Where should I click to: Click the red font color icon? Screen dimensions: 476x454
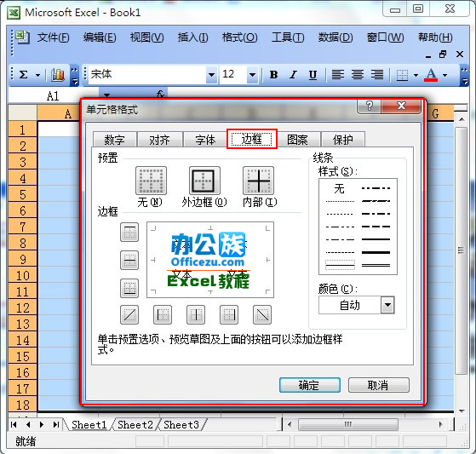[x=431, y=75]
